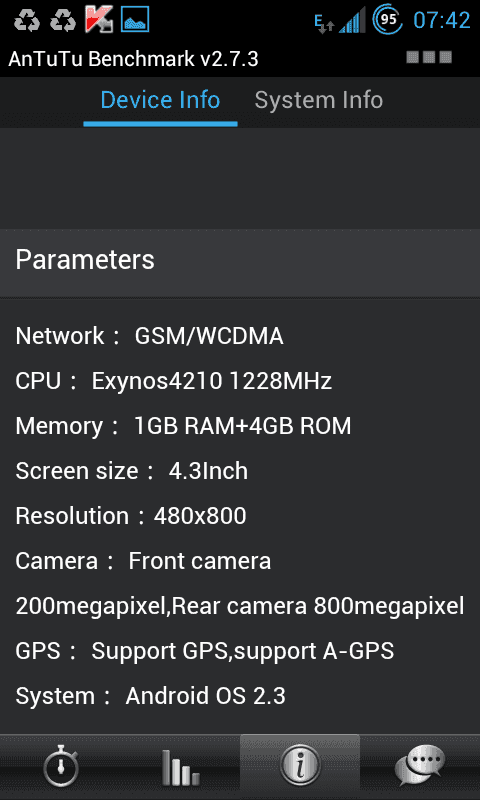Image resolution: width=480 pixels, height=800 pixels.
Task: Open the bar chart ranking tab
Action: click(180, 766)
